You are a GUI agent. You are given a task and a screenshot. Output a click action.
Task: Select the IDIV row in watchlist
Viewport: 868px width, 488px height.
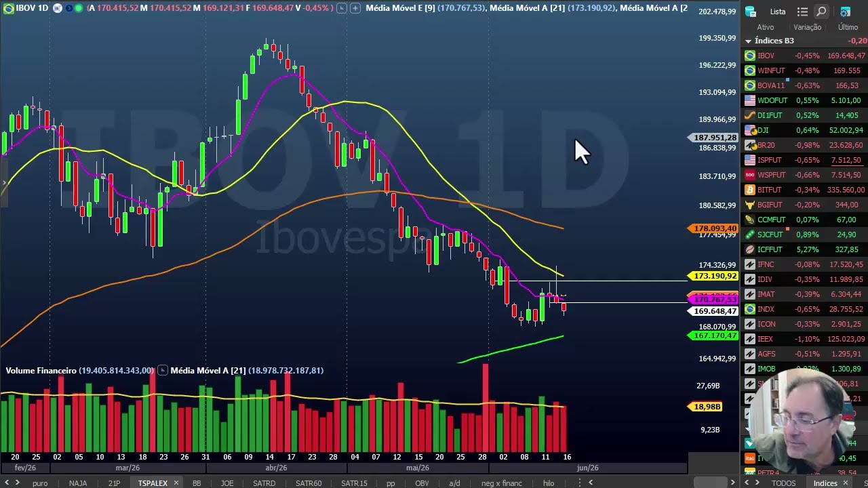pyautogui.click(x=806, y=279)
